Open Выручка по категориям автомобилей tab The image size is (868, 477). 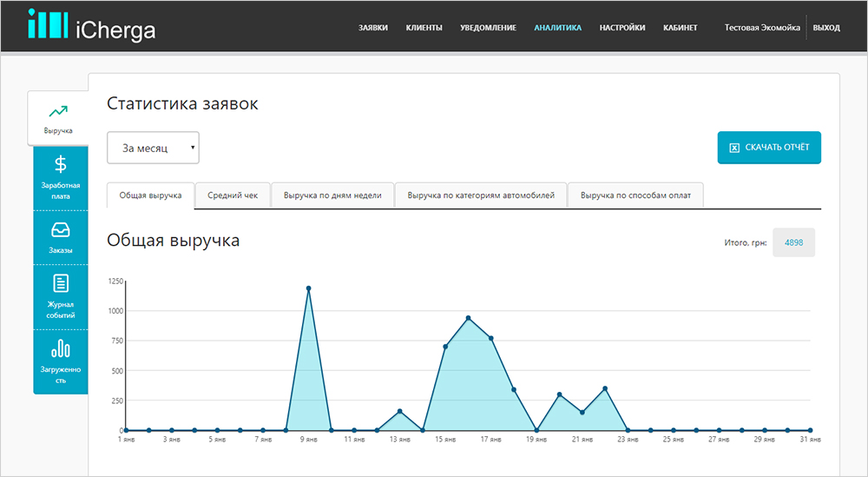coord(481,195)
